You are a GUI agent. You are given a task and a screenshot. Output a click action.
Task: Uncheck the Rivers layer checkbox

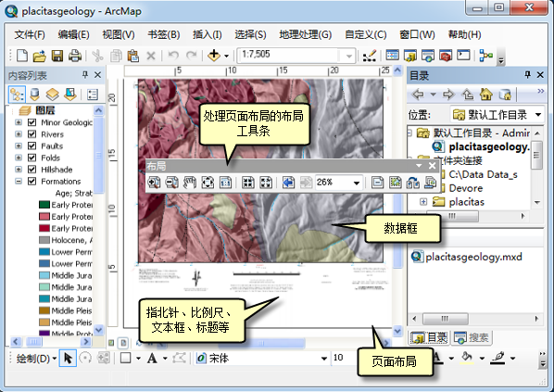[x=31, y=134]
